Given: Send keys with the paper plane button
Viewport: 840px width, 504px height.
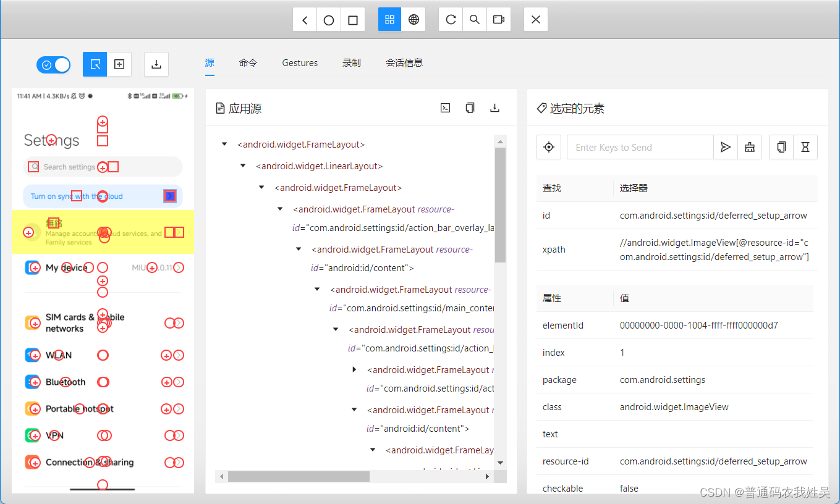Looking at the screenshot, I should 726,147.
